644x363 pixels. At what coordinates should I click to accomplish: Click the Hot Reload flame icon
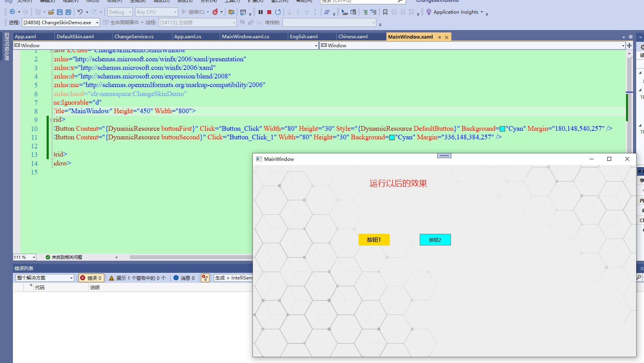click(215, 12)
